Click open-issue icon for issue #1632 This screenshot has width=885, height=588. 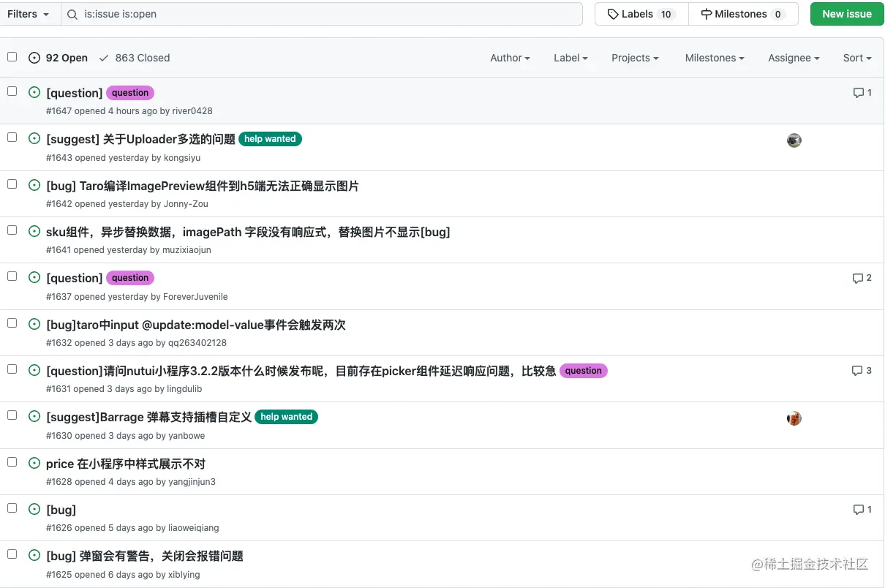tap(34, 324)
